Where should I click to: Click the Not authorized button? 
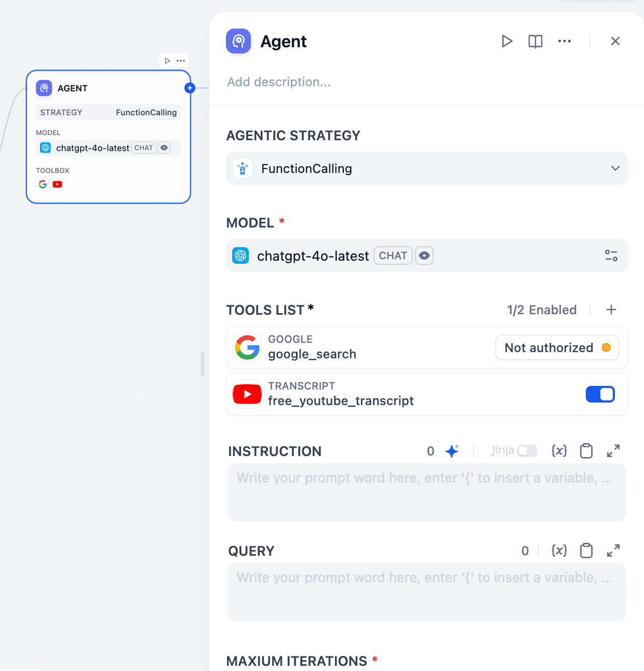tap(557, 347)
